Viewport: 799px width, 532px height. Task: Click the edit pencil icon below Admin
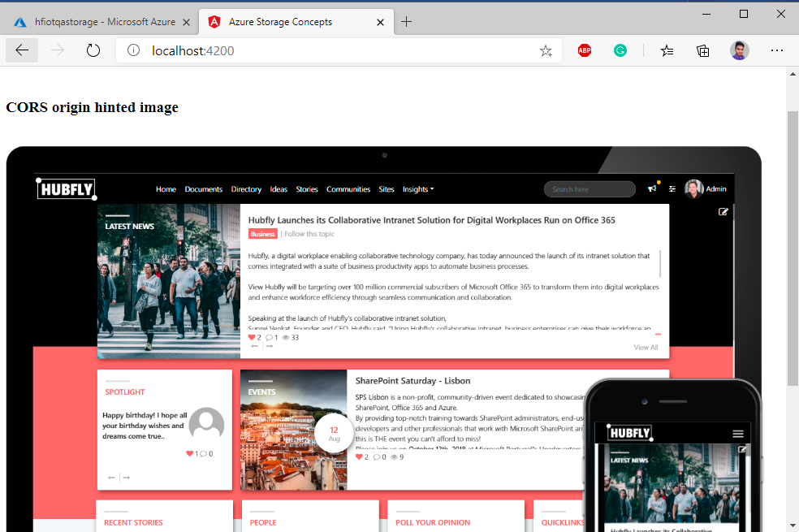click(723, 211)
